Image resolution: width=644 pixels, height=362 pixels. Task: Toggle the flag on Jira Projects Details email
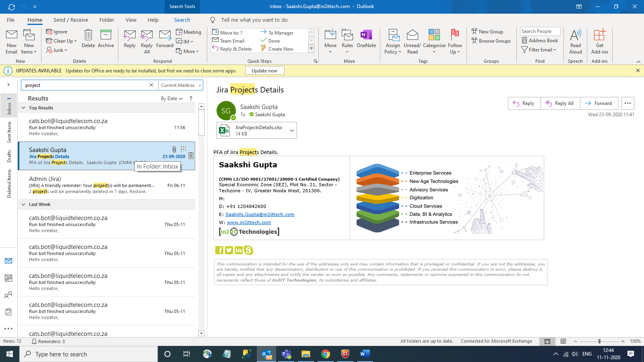coord(183,149)
